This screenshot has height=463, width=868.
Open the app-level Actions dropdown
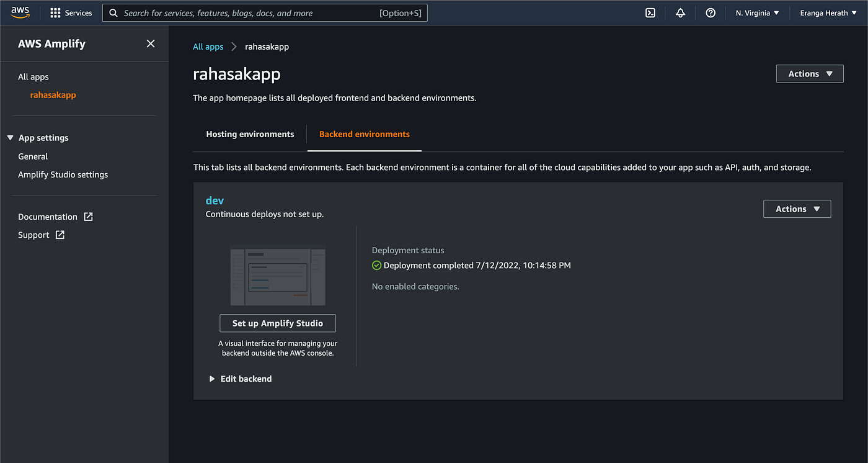pyautogui.click(x=810, y=74)
